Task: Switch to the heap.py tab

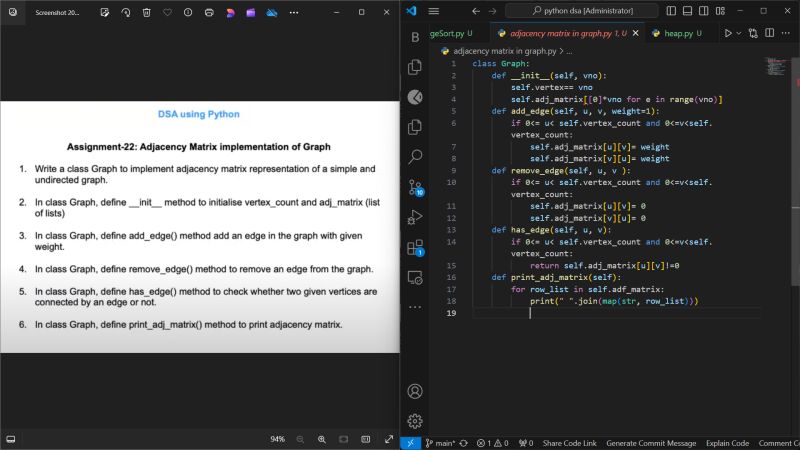Action: tap(677, 33)
